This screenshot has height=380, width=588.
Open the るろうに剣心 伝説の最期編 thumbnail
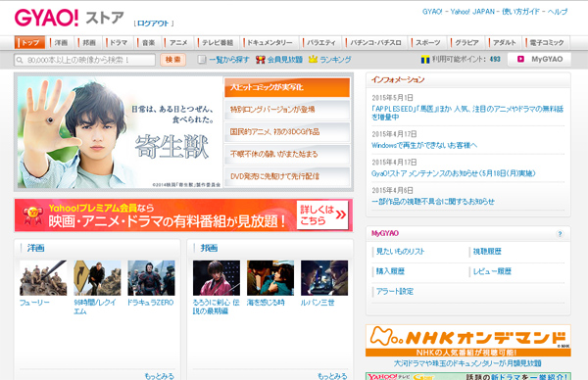pyautogui.click(x=217, y=278)
